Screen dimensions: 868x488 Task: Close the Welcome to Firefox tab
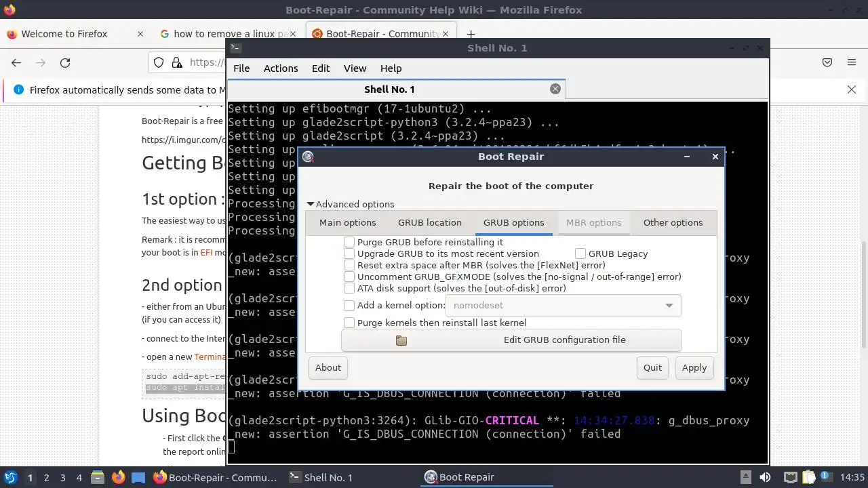(140, 34)
